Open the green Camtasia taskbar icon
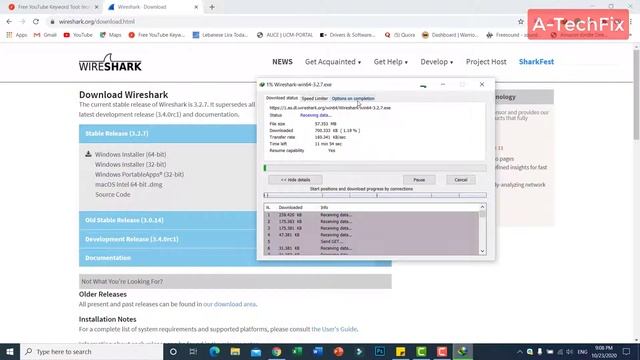This screenshot has height=360, width=640. (421, 351)
